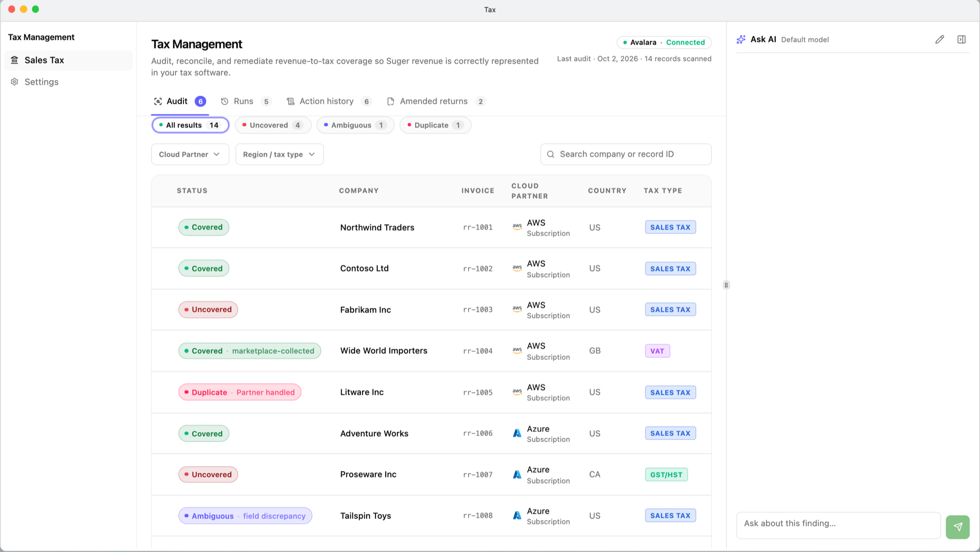The width and height of the screenshot is (980, 552).
Task: Click the COUNTRY column header
Action: [607, 191]
